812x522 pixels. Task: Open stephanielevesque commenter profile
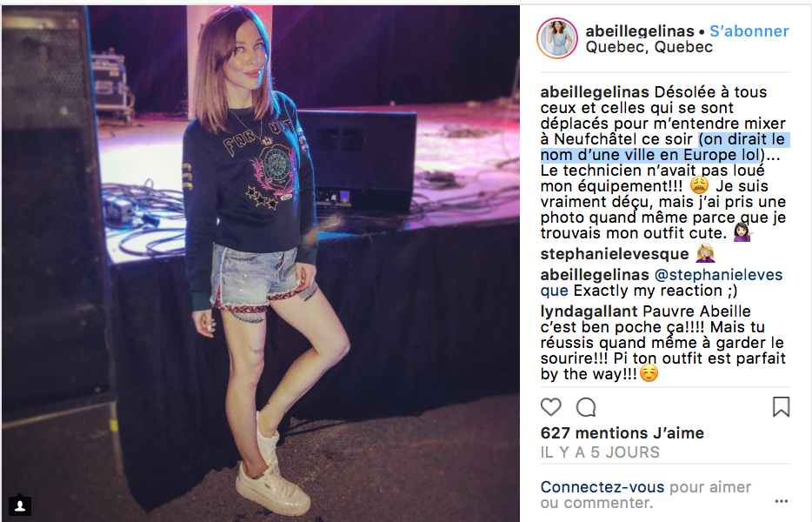tap(614, 254)
